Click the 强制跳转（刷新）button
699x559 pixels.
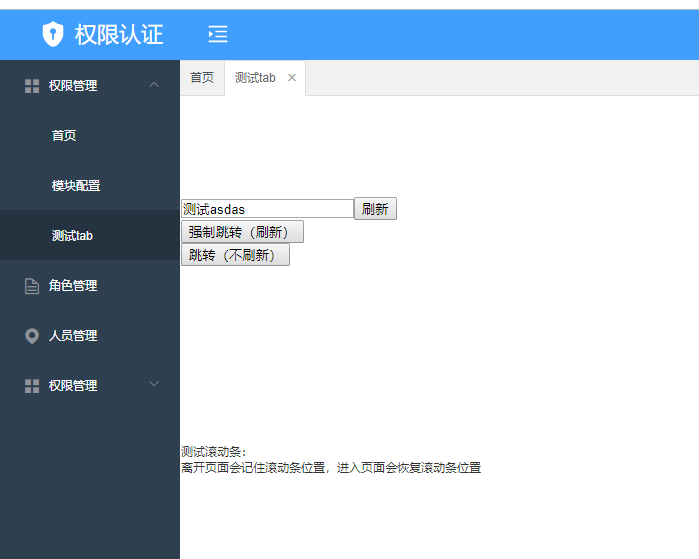click(243, 232)
